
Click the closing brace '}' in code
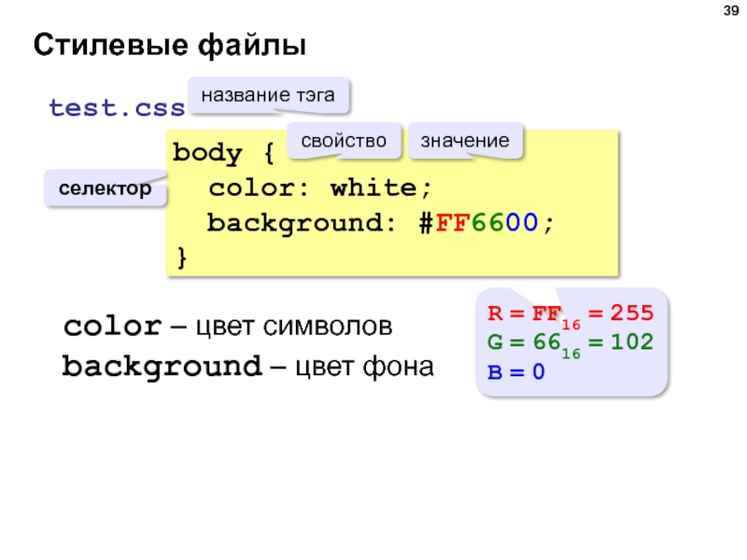point(181,258)
